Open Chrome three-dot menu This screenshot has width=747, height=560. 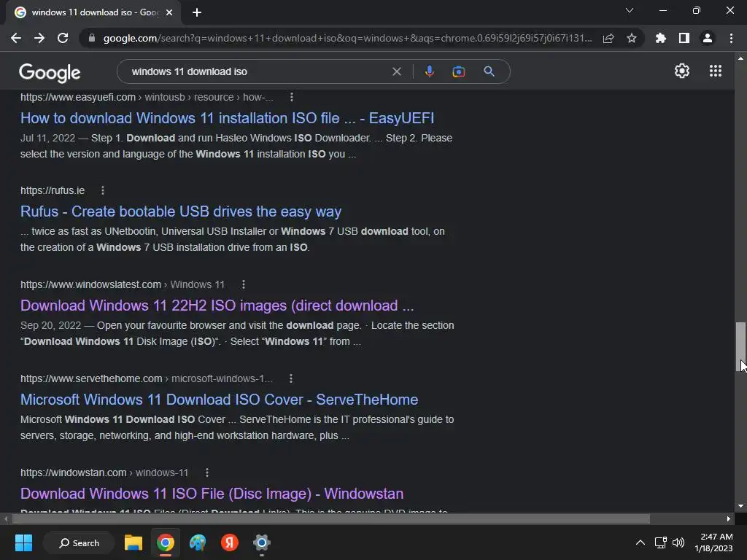coord(731,38)
